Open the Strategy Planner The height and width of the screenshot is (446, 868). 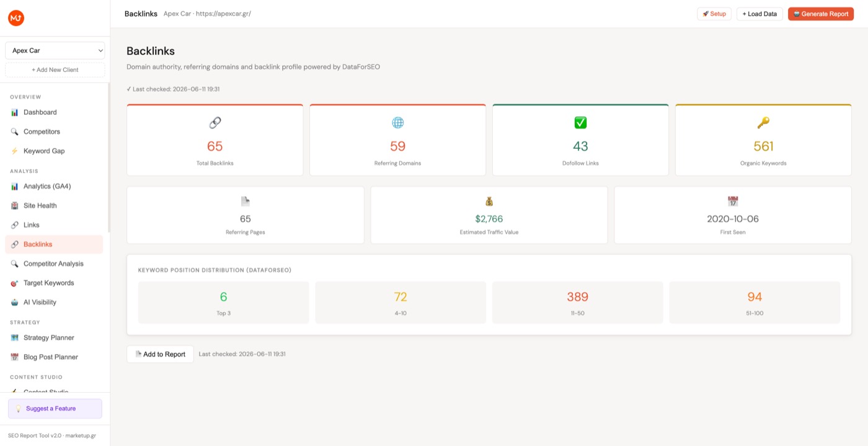[54, 337]
